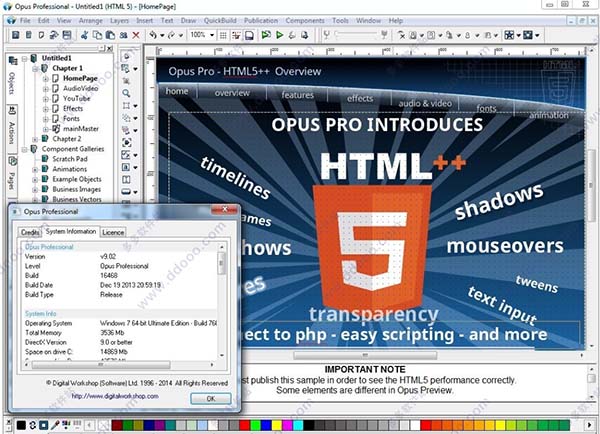This screenshot has height=434, width=600.
Task: Click the Find binoculars icon in the toolbar
Action: point(123,35)
